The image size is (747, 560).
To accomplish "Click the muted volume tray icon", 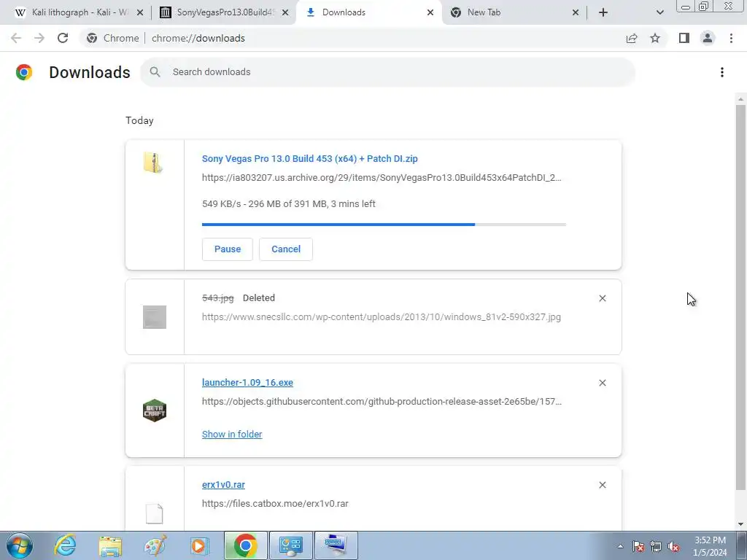I will pos(673,546).
